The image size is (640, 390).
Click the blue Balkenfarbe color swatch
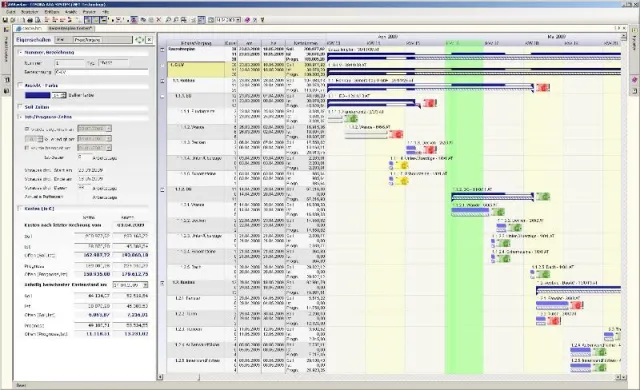pyautogui.click(x=38, y=95)
